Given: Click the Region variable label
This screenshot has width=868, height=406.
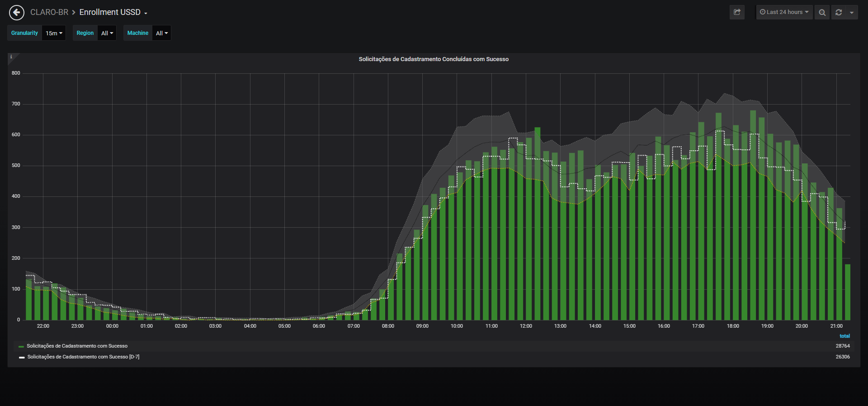Looking at the screenshot, I should pos(85,33).
